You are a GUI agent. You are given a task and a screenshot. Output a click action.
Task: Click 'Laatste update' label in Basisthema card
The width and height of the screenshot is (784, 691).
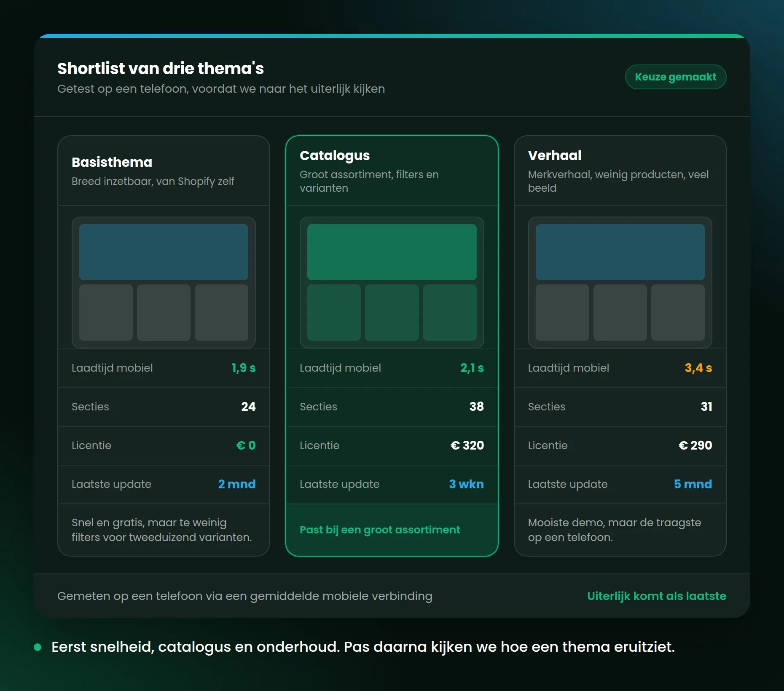(x=111, y=484)
